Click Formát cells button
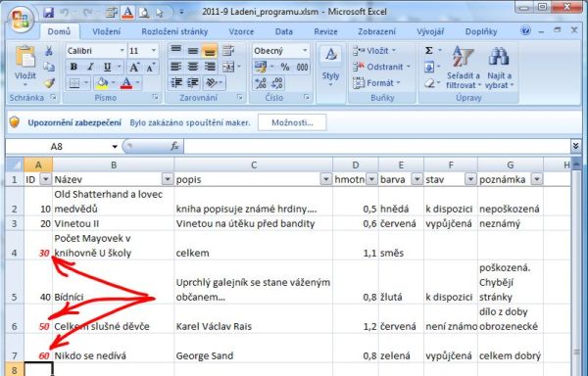 click(377, 83)
